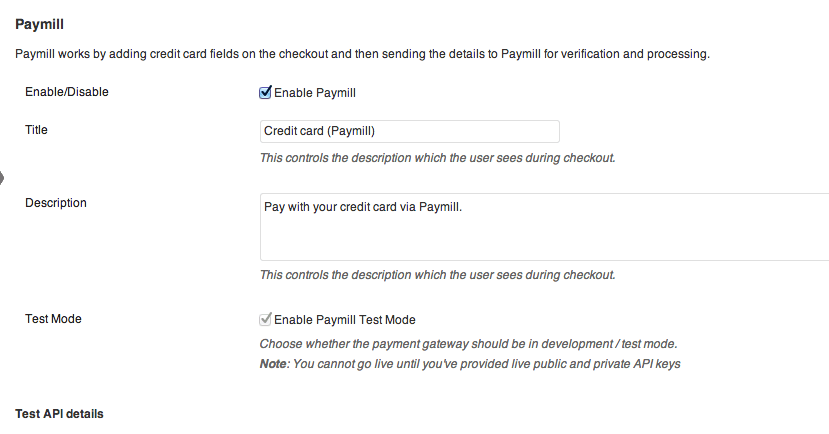
Task: Click the bold 'Note' word
Action: tap(272, 364)
